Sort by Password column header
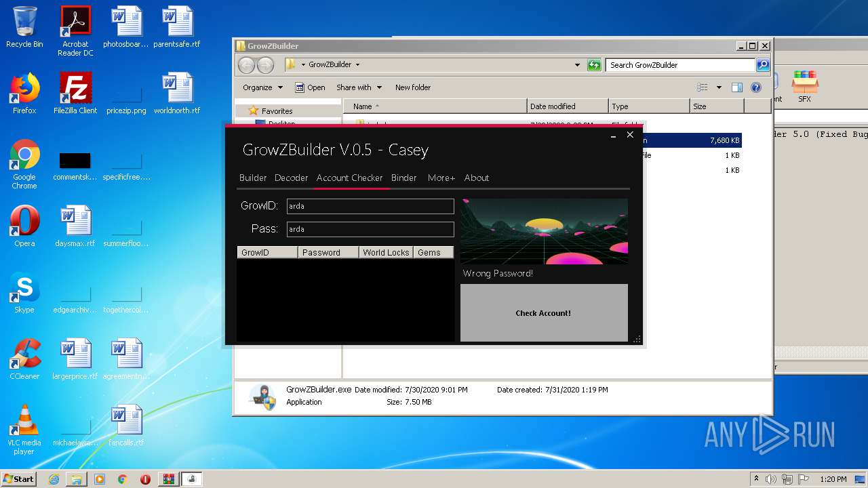868x488 pixels. 328,252
